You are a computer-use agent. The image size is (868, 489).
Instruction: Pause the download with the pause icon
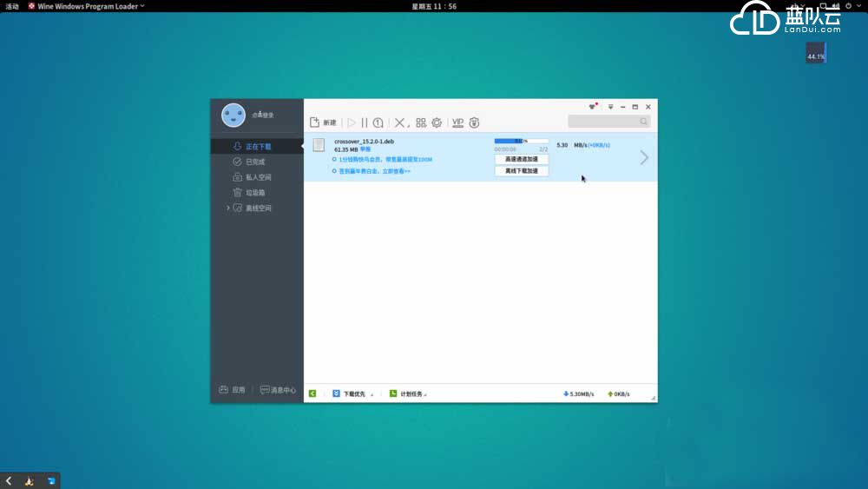365,122
